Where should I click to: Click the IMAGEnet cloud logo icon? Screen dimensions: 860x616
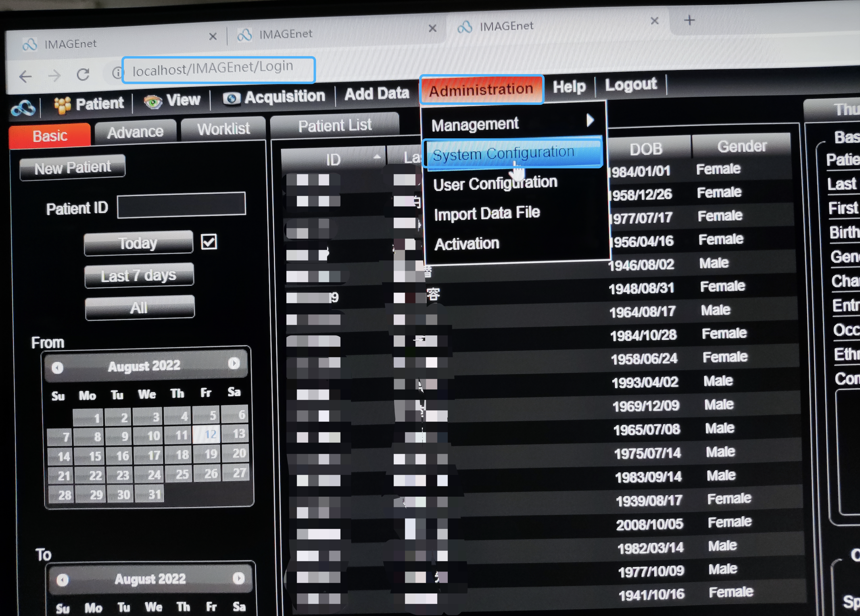pos(23,108)
